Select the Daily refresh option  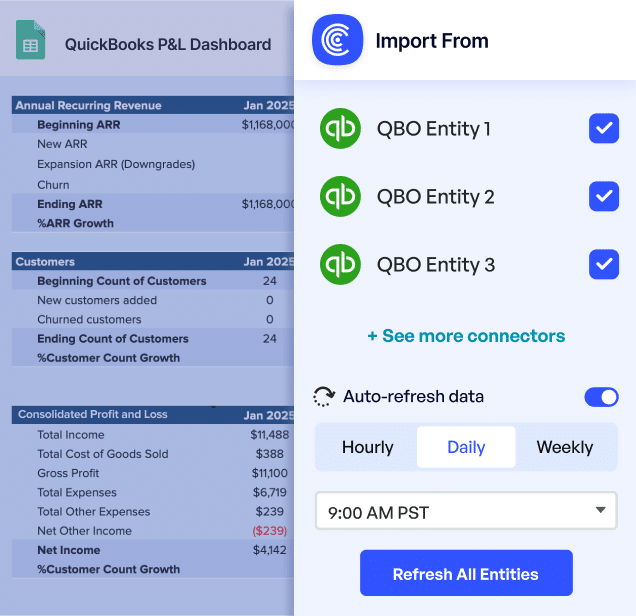tap(466, 447)
